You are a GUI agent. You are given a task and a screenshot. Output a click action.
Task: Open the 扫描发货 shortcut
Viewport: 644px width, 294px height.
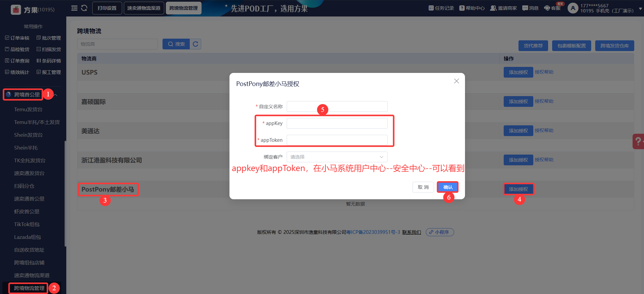click(49, 49)
